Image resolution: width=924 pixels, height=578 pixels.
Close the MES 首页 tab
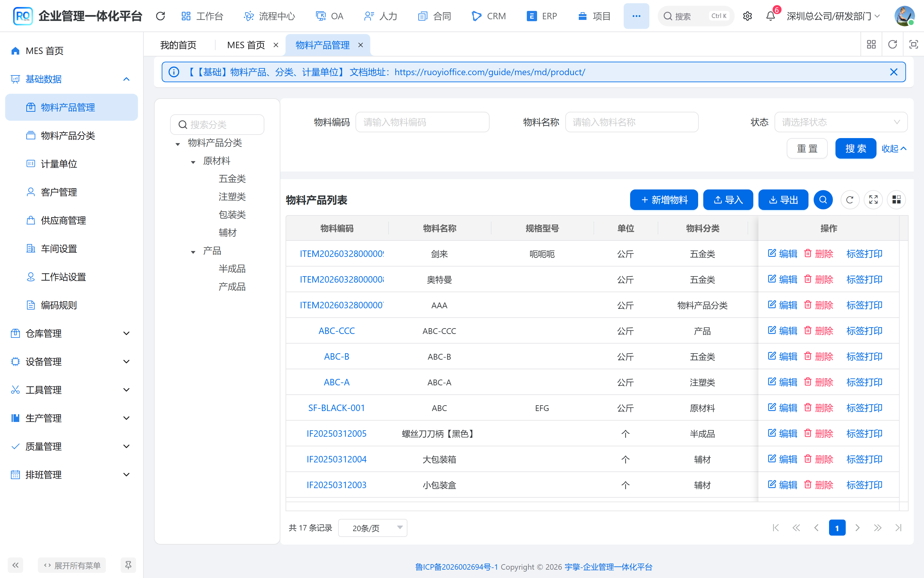[276, 45]
